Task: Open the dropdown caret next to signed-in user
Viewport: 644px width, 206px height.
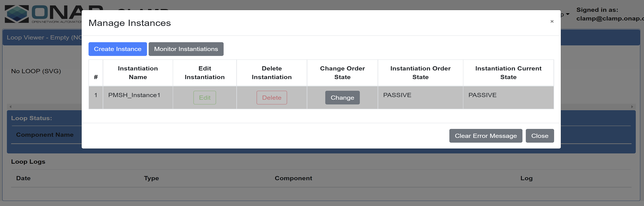Action: 568,14
